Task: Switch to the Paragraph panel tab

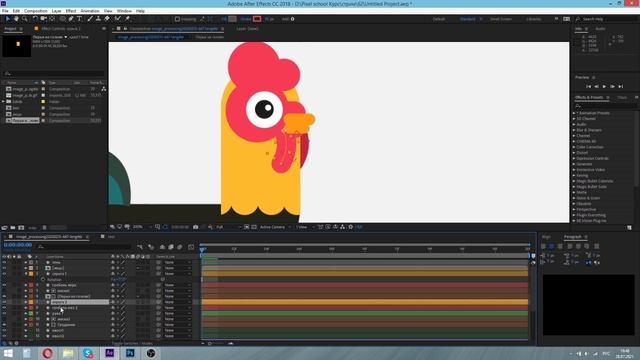Action: (x=572, y=237)
